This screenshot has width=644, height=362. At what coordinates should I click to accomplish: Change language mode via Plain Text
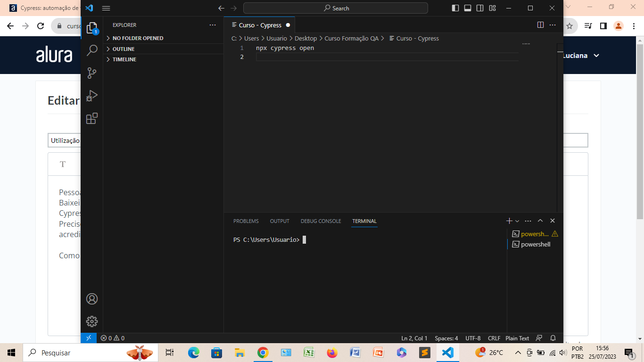[517, 338]
